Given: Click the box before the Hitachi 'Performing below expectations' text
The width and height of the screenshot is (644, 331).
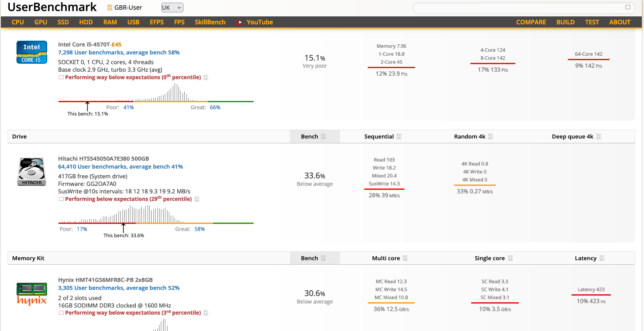Looking at the screenshot, I should point(61,199).
